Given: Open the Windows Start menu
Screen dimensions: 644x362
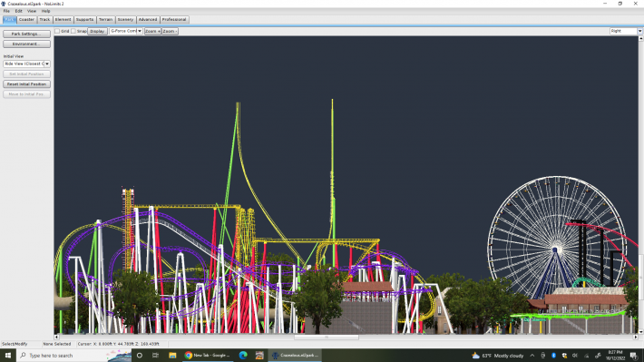Looking at the screenshot, I should [8, 356].
